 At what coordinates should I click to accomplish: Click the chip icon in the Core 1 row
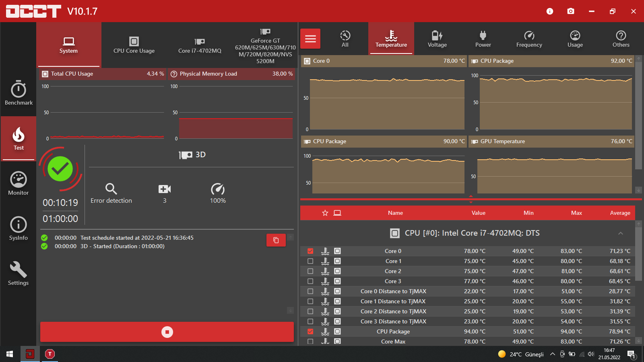[337, 261]
